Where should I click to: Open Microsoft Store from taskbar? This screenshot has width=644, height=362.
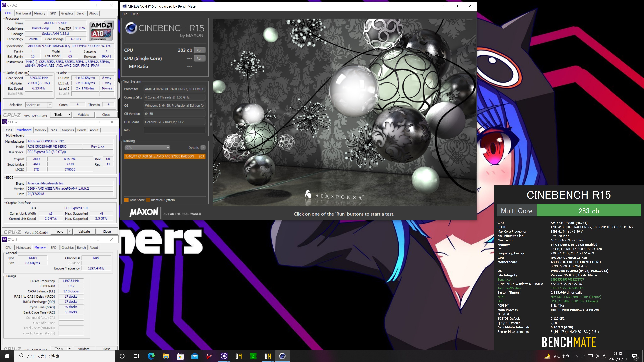[180, 356]
